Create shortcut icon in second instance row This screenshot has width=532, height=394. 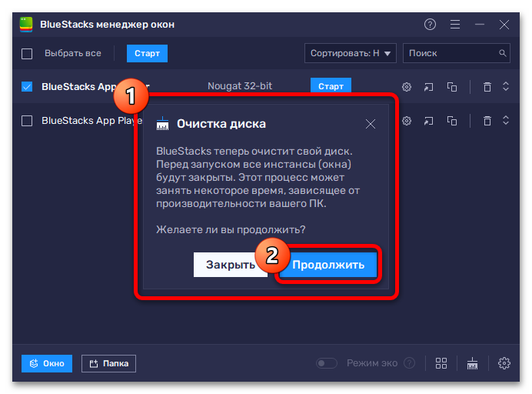coord(428,121)
